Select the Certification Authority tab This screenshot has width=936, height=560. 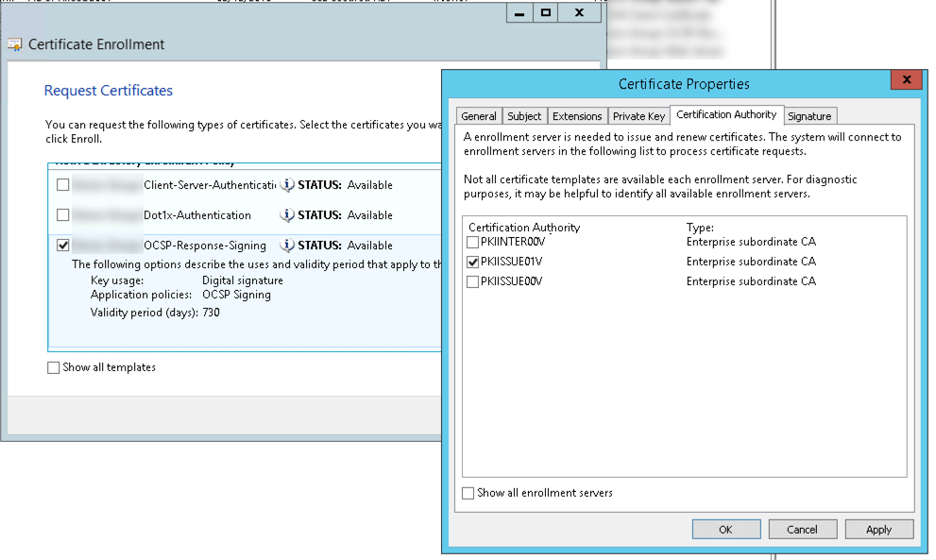726,114
